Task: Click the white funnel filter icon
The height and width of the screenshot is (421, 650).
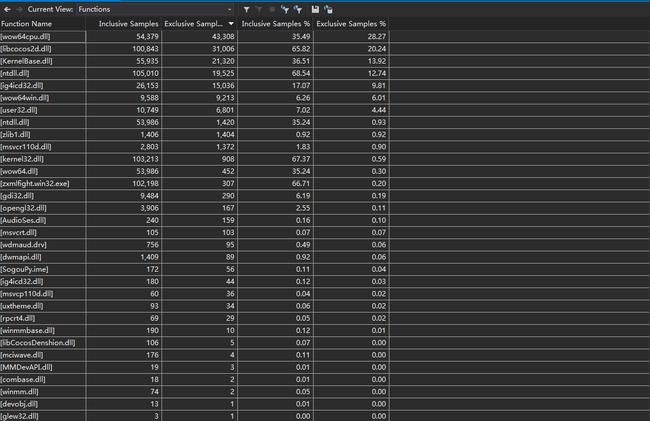Action: [247, 9]
